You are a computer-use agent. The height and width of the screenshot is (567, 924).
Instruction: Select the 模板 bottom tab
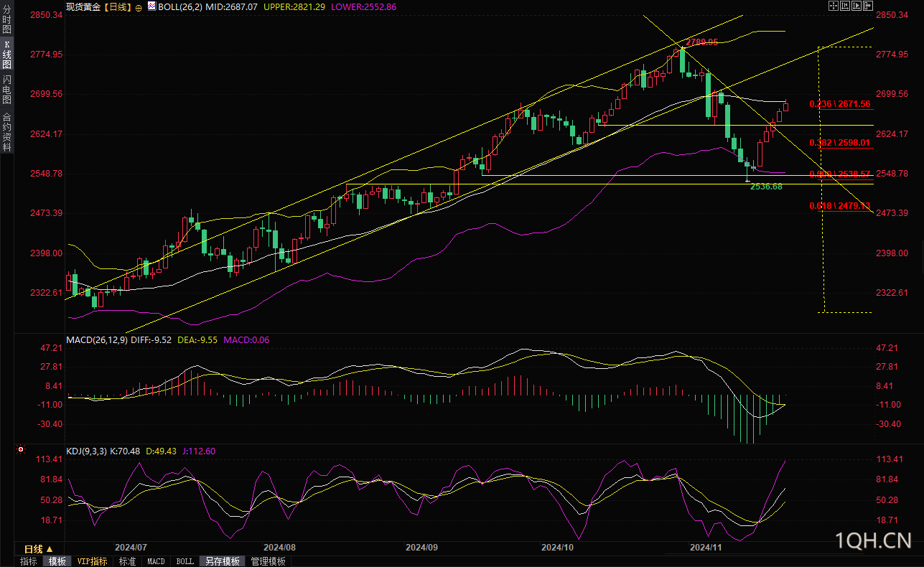[57, 561]
